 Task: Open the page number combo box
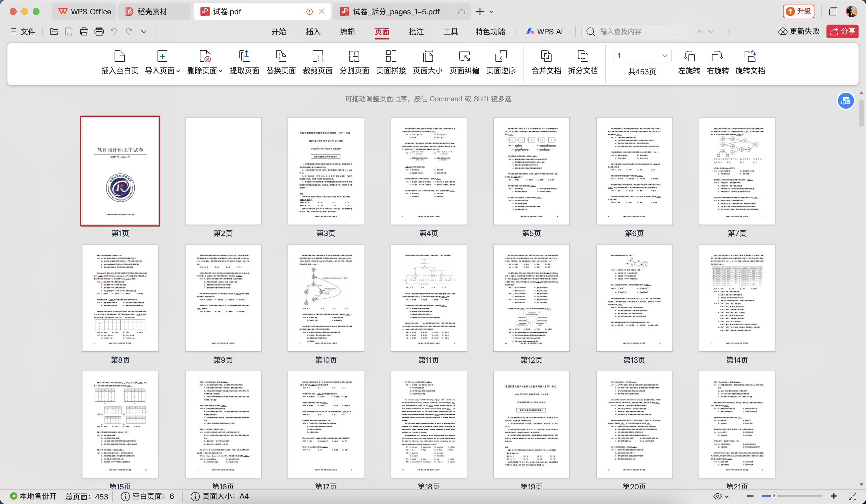641,55
